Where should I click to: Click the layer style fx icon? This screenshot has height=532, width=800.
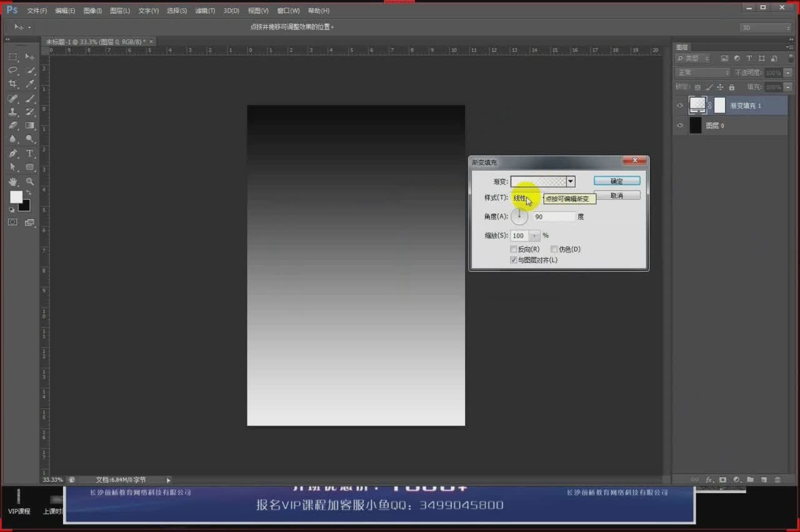(x=710, y=479)
